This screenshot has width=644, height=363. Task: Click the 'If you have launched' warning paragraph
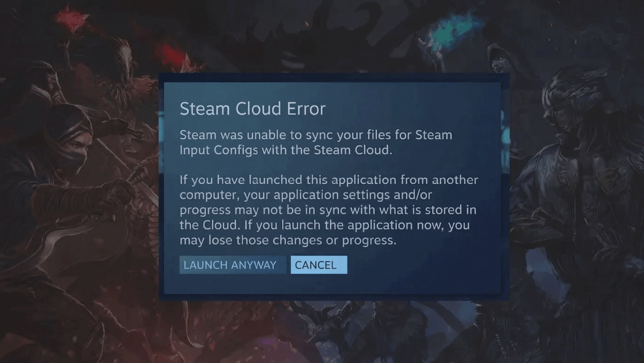(x=329, y=210)
